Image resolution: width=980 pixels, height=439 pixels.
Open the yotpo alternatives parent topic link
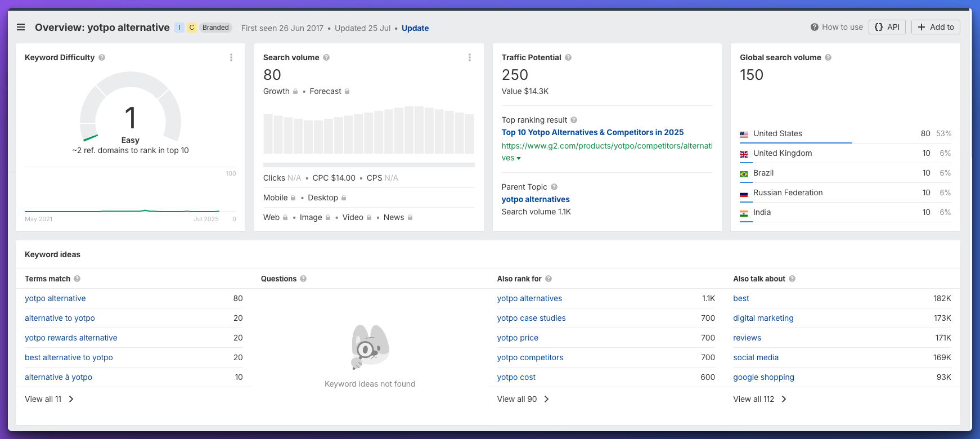pyautogui.click(x=536, y=199)
